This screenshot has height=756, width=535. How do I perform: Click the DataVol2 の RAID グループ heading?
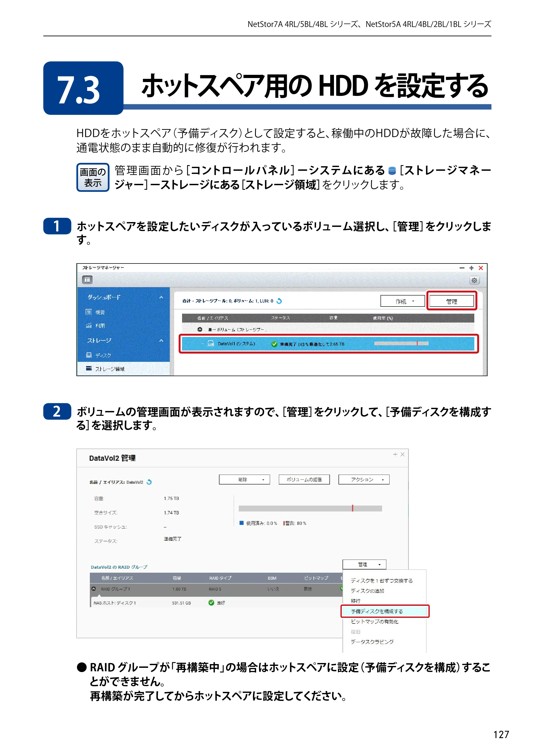pos(119,567)
